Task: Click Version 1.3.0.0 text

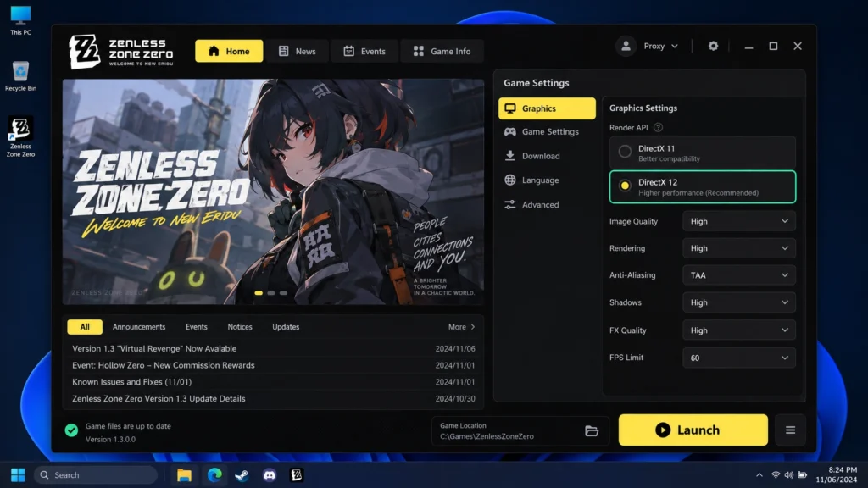Action: tap(110, 440)
